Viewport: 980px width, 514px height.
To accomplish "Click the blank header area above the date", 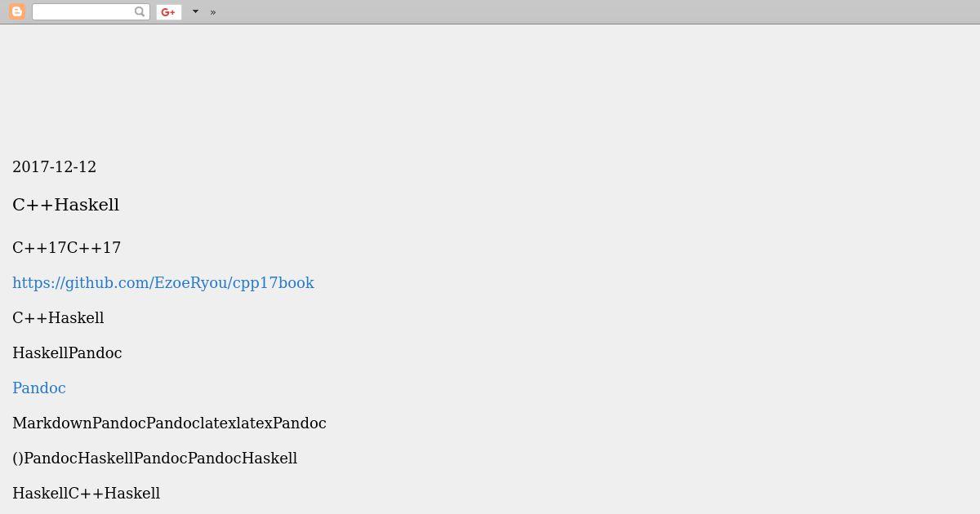I will click(x=490, y=86).
